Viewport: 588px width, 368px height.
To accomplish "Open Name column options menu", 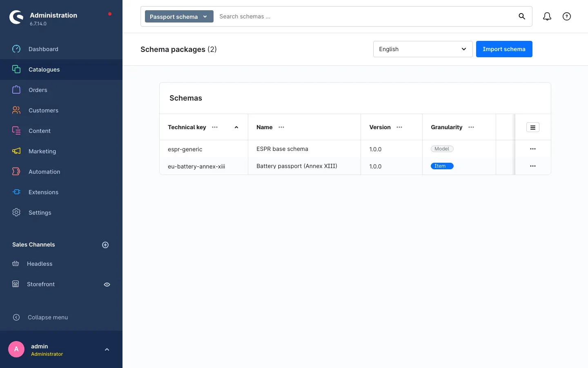I will (x=281, y=127).
